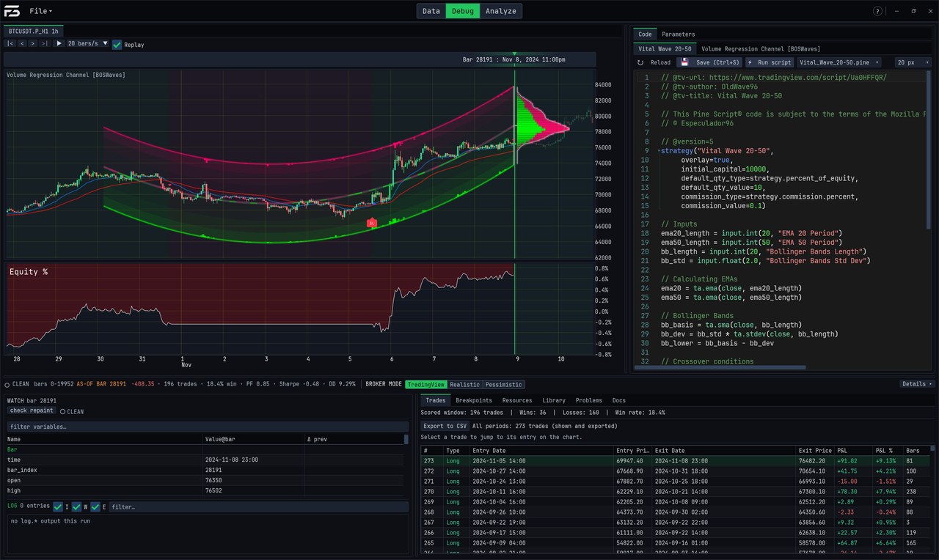
Task: Toggle the I log level checkbox
Action: pyautogui.click(x=58, y=506)
